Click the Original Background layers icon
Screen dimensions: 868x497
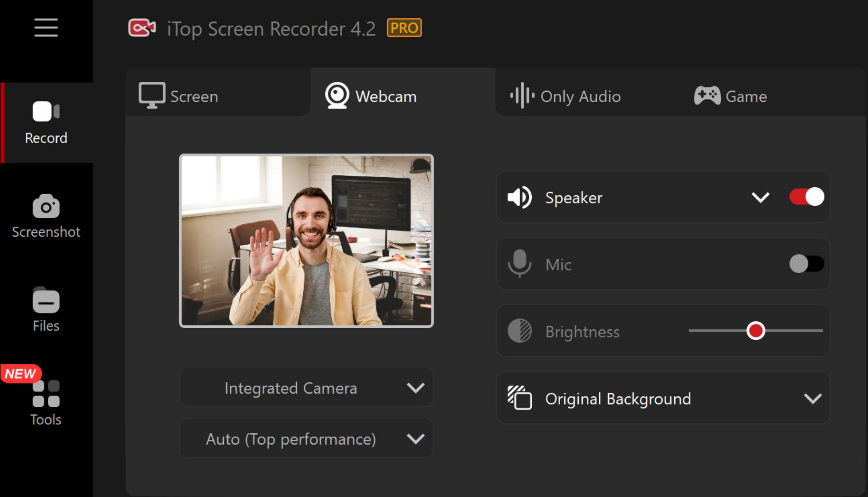tap(520, 398)
